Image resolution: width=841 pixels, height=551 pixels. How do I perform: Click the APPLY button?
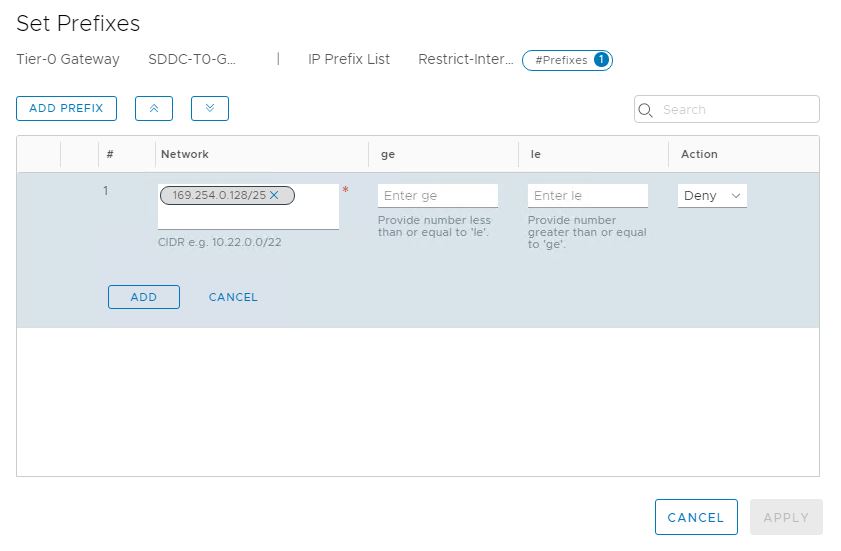pos(786,517)
